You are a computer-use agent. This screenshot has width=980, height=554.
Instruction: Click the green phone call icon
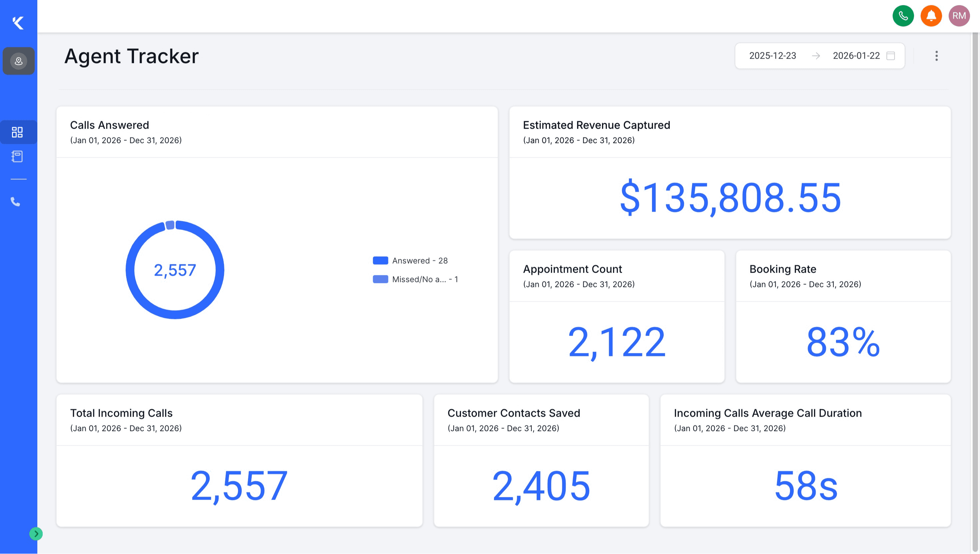(x=903, y=16)
